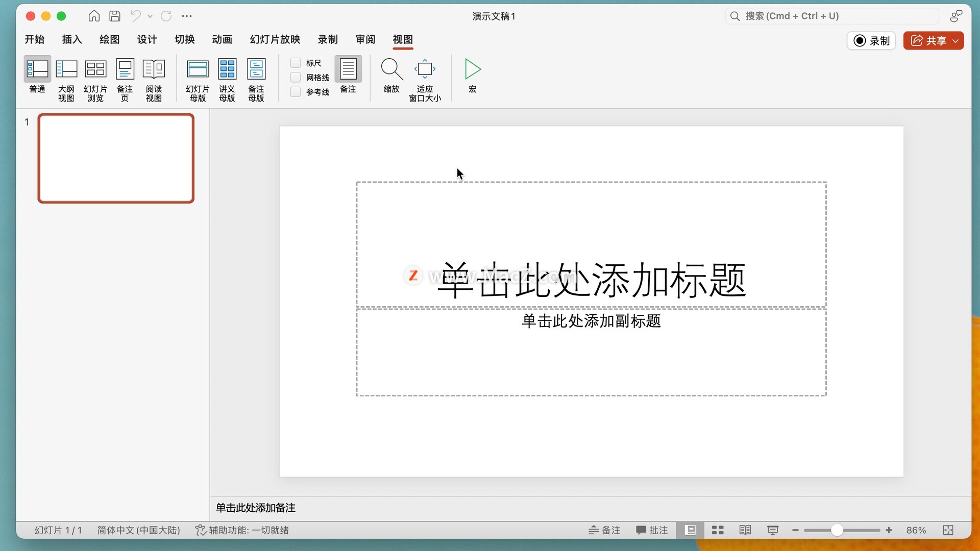Open the 录制 (Record) tab

[328, 39]
